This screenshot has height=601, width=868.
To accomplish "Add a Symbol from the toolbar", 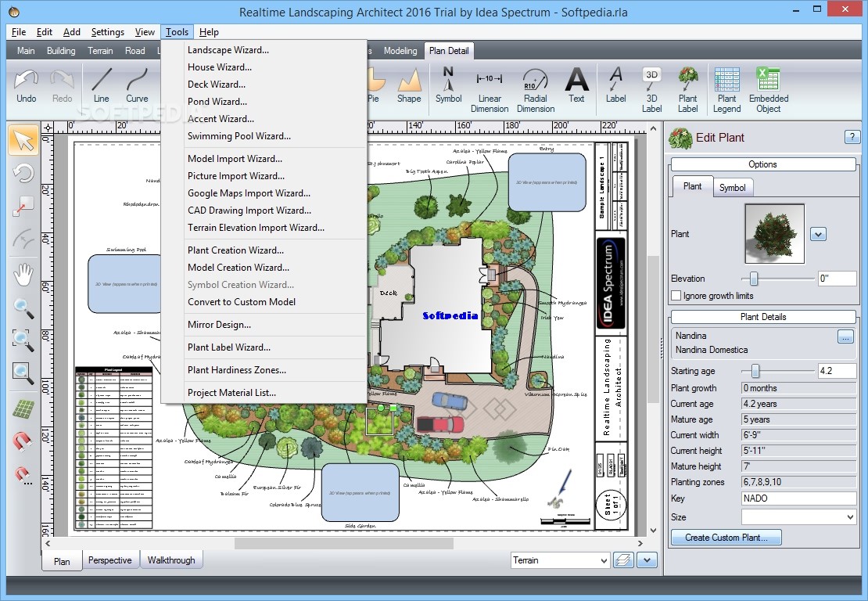I will [x=448, y=86].
